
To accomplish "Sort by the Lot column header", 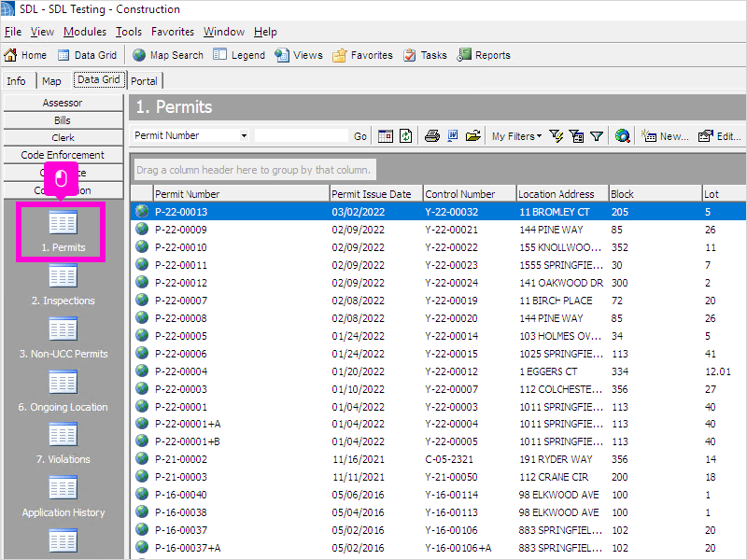I will (725, 194).
